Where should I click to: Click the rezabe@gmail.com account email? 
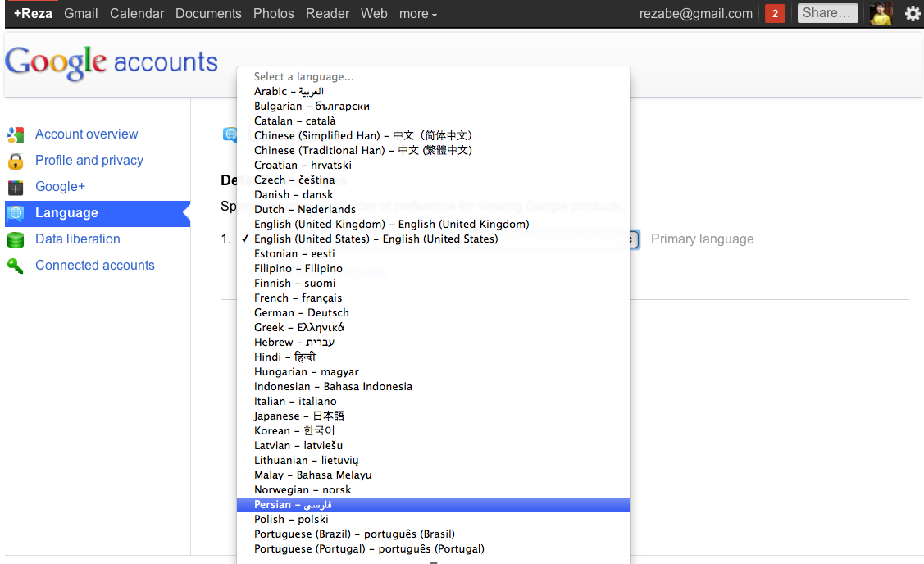pos(696,14)
